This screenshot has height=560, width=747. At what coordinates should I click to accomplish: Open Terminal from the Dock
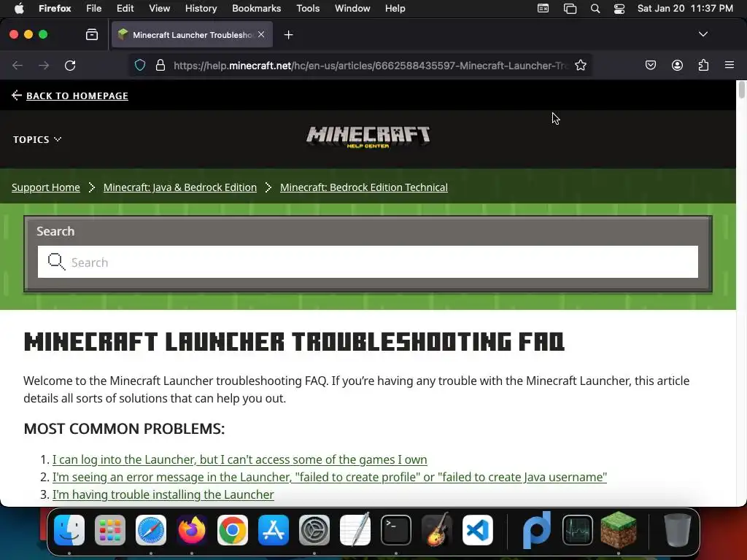[x=396, y=530]
